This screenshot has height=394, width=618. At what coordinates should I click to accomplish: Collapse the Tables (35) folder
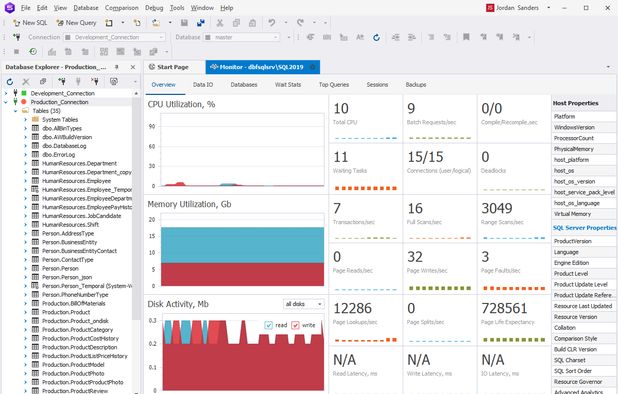click(16, 111)
